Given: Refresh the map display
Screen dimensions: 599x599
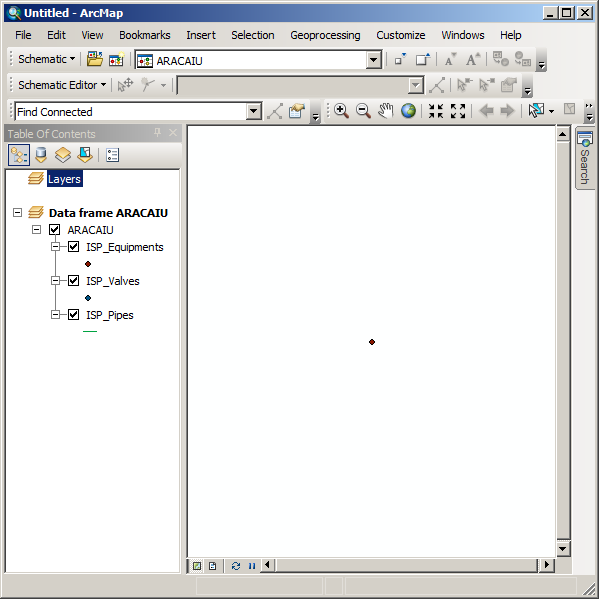Looking at the screenshot, I should (236, 566).
